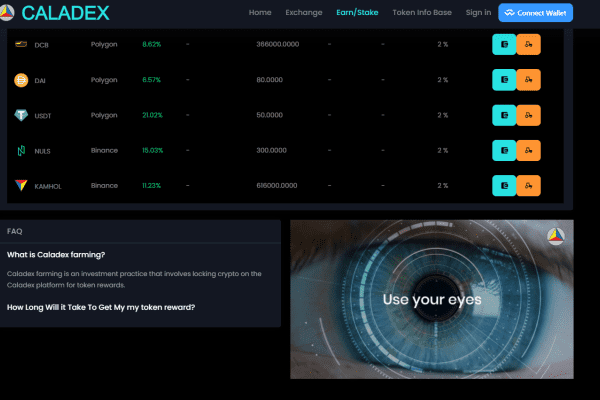Click the DCB token name
This screenshot has width=600, height=400.
pos(41,45)
